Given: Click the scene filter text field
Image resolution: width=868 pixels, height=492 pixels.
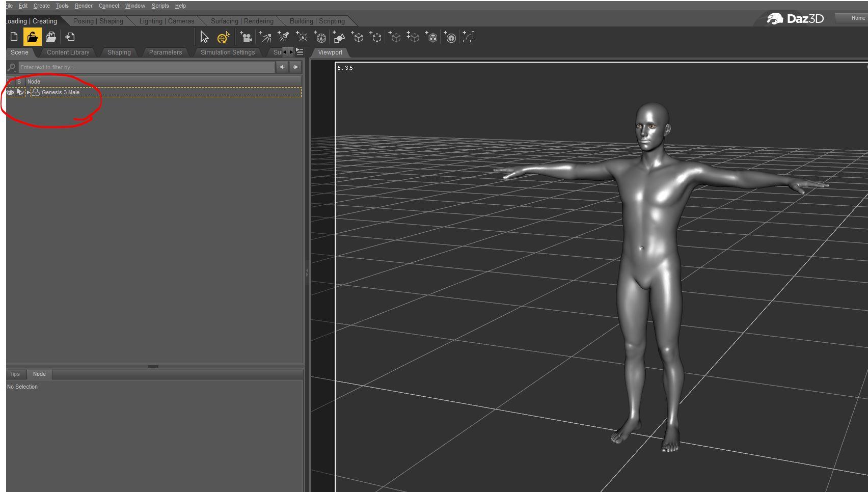Looking at the screenshot, I should [x=146, y=67].
